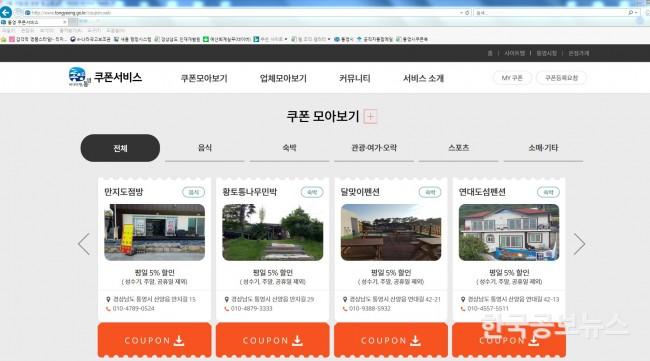
Task: Open the 연대도섬펜션 photo
Action: (509, 232)
